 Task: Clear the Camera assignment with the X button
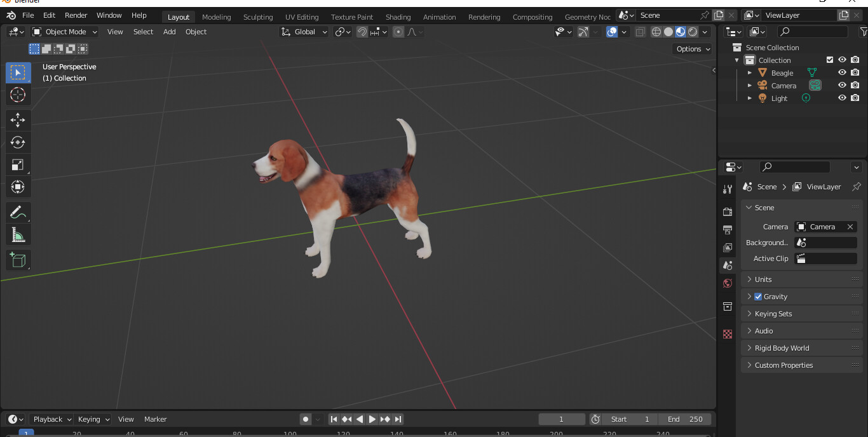pyautogui.click(x=850, y=226)
